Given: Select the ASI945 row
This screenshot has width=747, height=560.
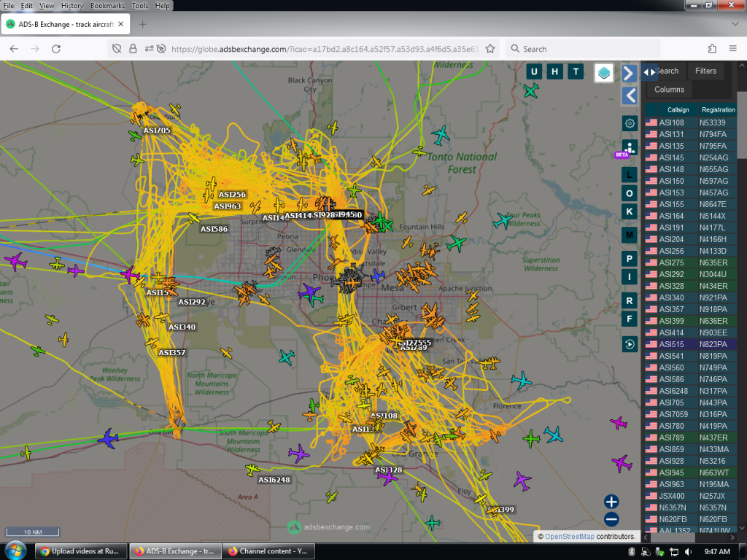Looking at the screenshot, I should coord(691,472).
